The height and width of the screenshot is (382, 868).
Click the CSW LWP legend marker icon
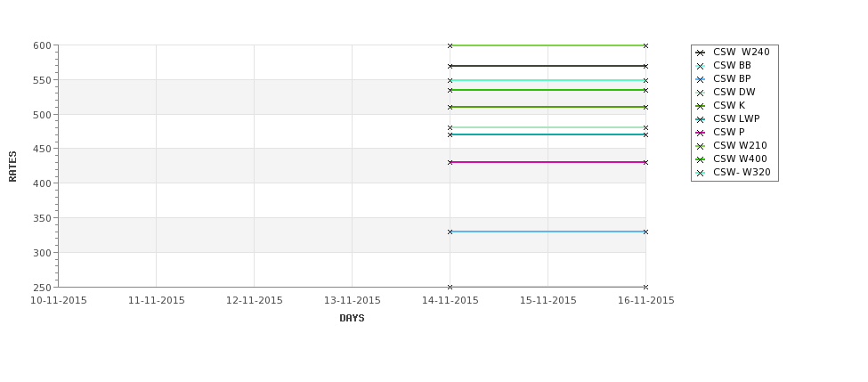click(701, 119)
